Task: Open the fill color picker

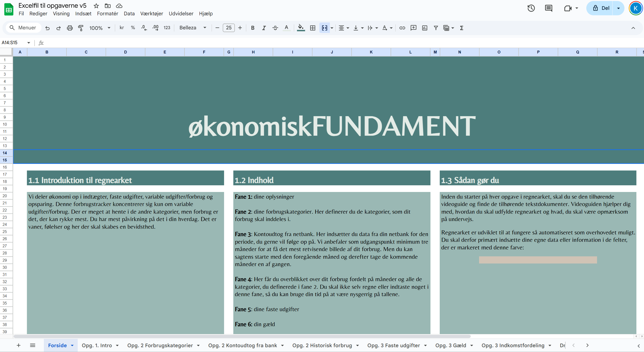Action: coord(301,28)
